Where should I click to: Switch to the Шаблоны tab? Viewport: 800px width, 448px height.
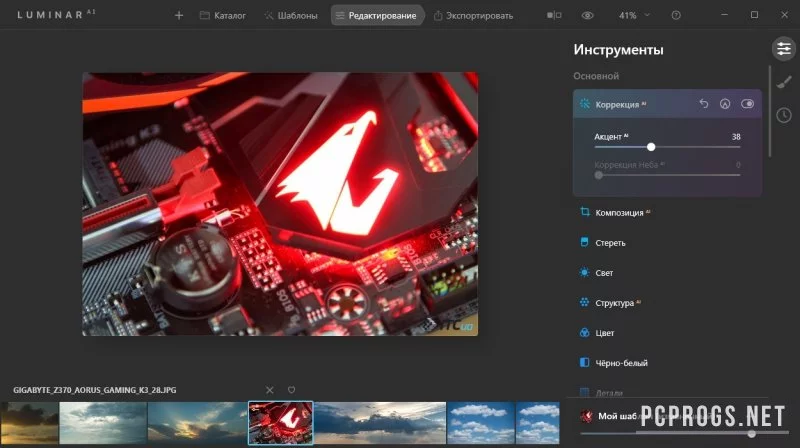tap(290, 16)
